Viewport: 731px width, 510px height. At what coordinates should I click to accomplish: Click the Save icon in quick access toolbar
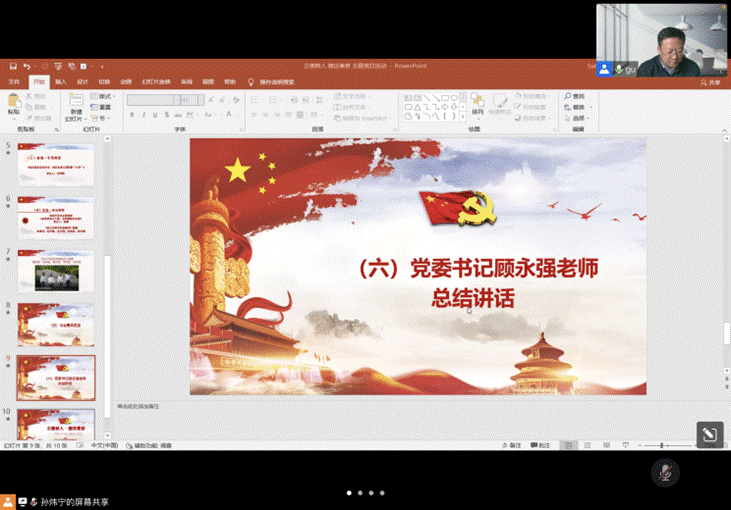pos(13,67)
